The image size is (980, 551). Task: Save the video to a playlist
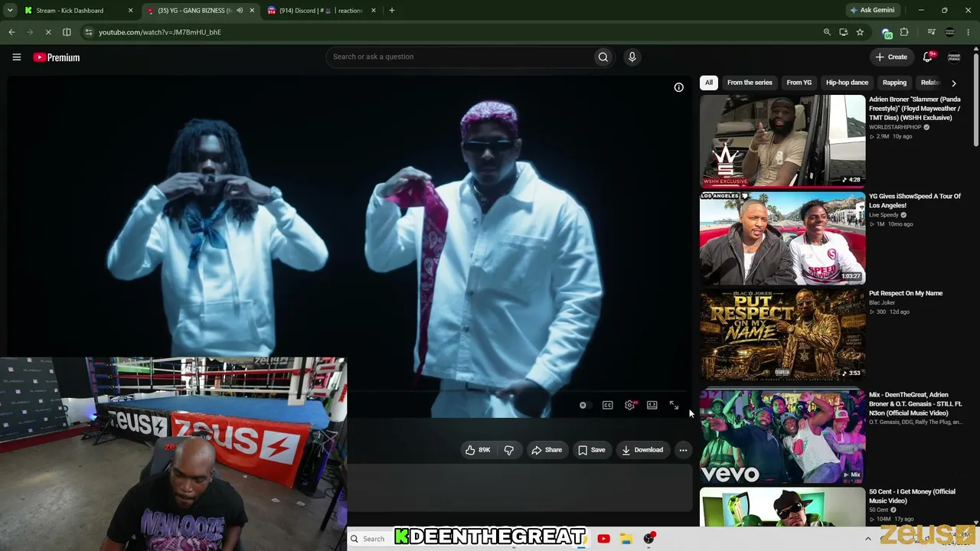coord(591,450)
